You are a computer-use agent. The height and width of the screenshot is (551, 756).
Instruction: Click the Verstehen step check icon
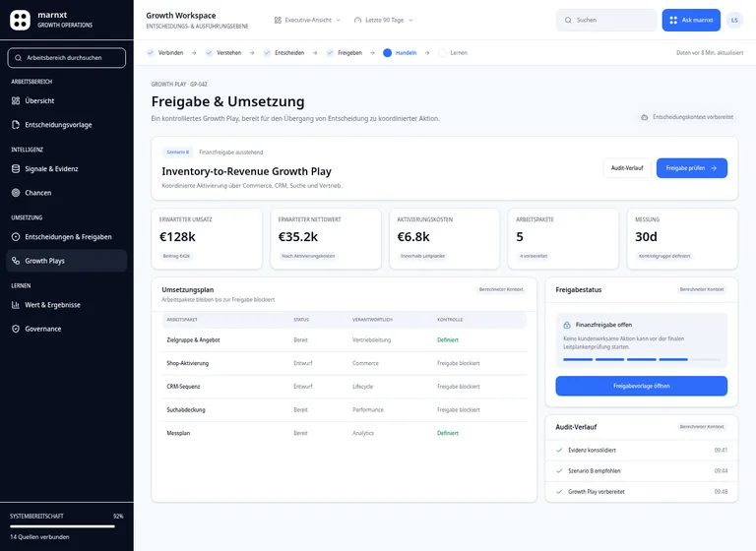tap(209, 53)
